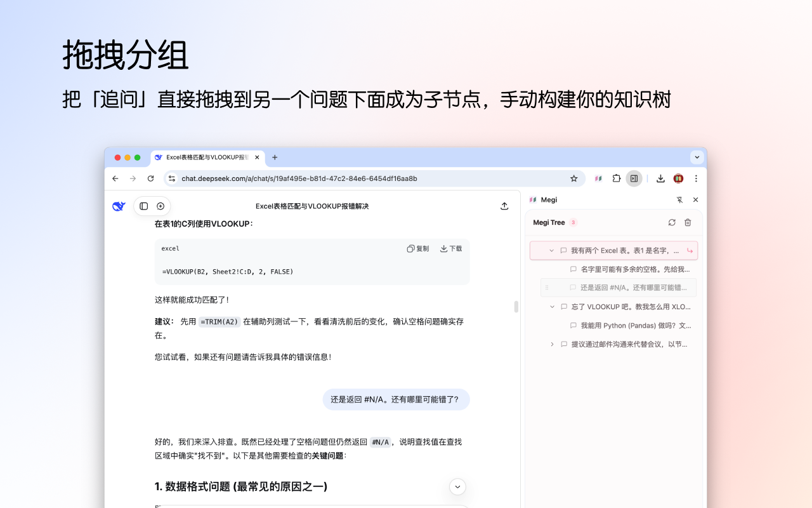Toggle the pin icon in Megi panel header
The image size is (812, 508).
tap(679, 199)
